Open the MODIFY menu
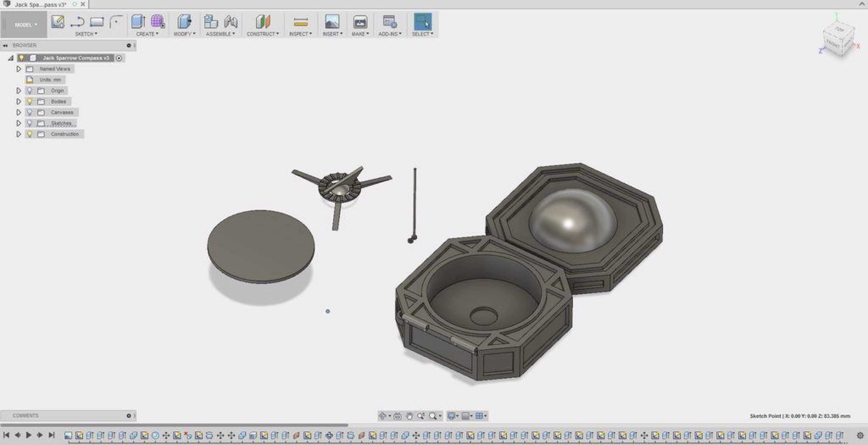This screenshot has width=868, height=445. point(184,34)
